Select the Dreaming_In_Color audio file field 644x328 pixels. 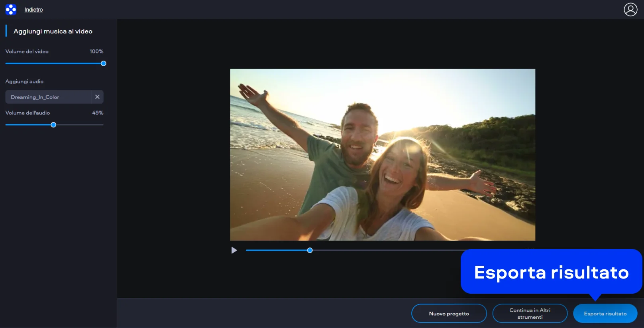tap(48, 97)
